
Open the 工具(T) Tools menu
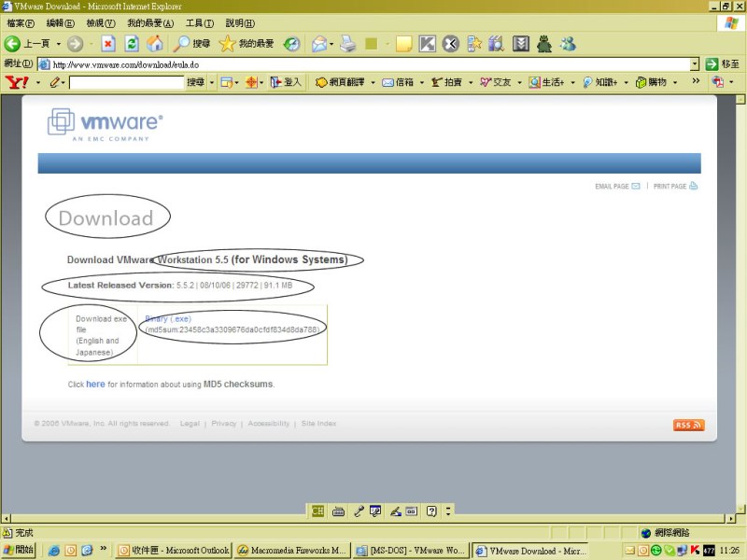coord(200,22)
